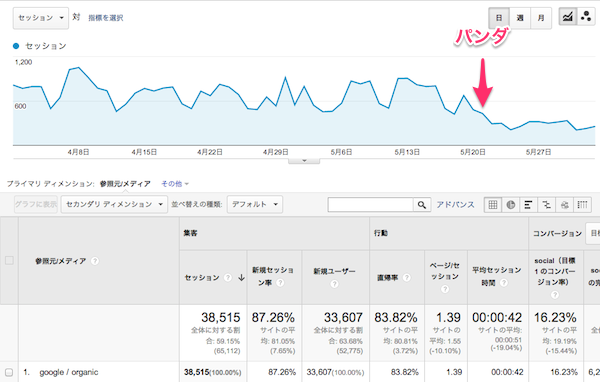The height and width of the screenshot is (382, 600).
Task: Click the 5月27日 date label on chart
Action: tap(538, 152)
